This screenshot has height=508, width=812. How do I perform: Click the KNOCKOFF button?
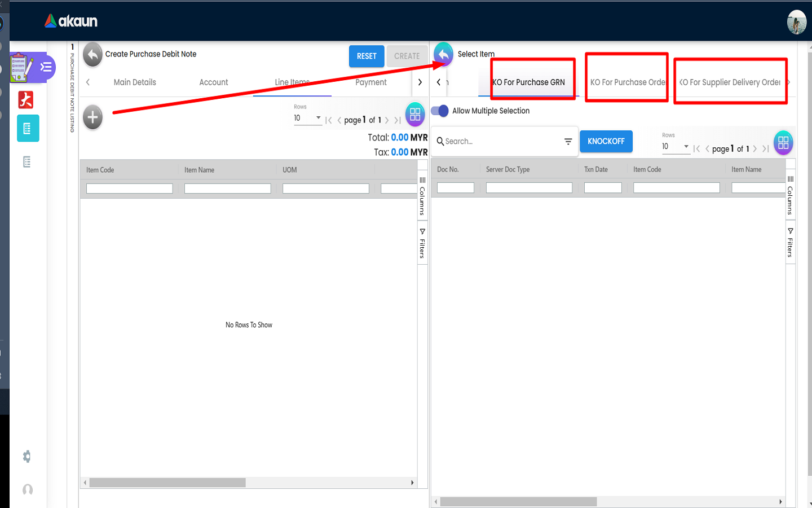coord(606,141)
